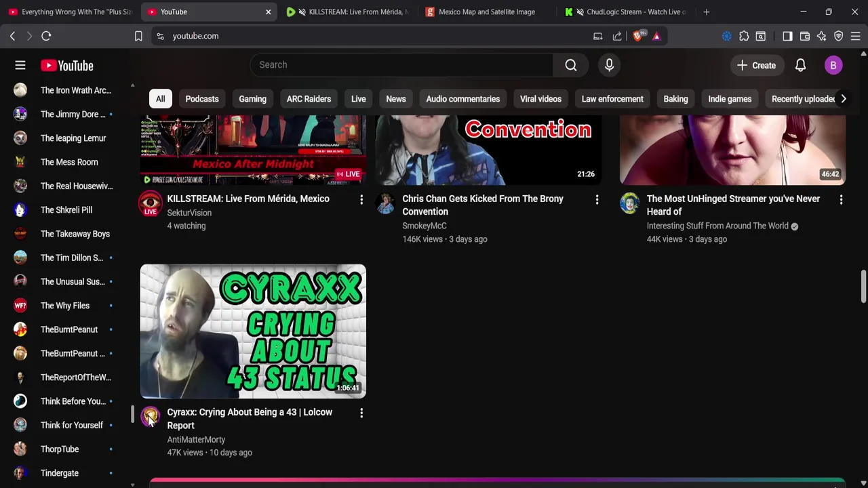This screenshot has height=488, width=868.
Task: Show the browser sidebar panel
Action: 787,36
